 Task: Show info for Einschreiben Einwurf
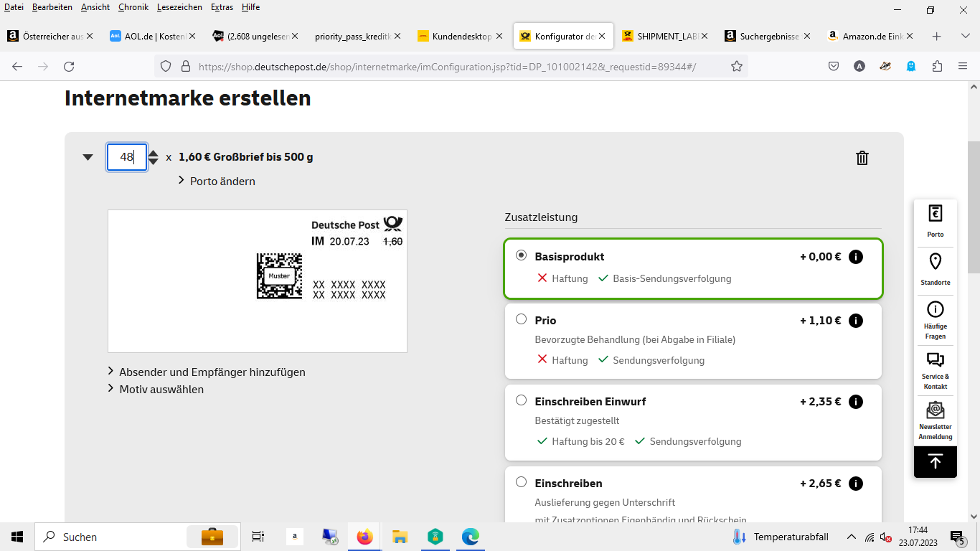coord(855,402)
